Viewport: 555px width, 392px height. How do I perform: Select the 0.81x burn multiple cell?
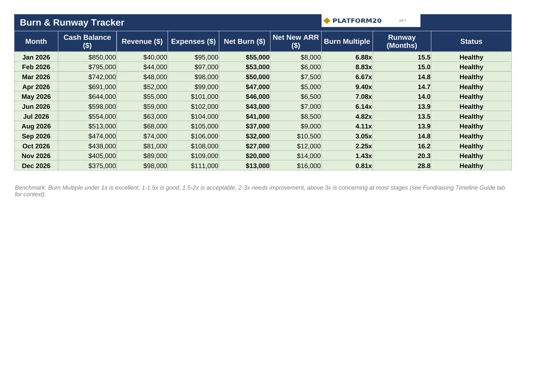point(347,165)
